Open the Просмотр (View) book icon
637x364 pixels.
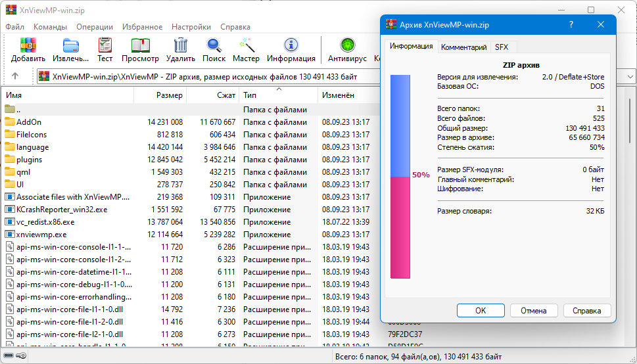(140, 46)
